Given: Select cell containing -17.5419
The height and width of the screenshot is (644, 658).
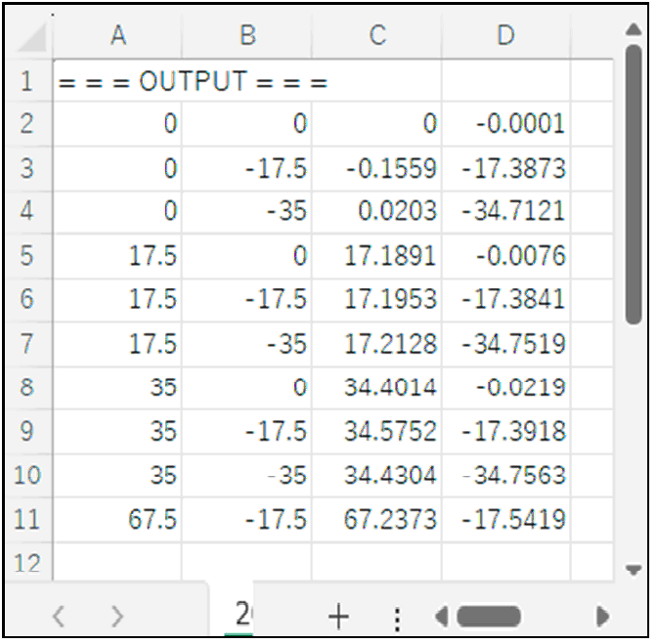Looking at the screenshot, I should tap(506, 519).
